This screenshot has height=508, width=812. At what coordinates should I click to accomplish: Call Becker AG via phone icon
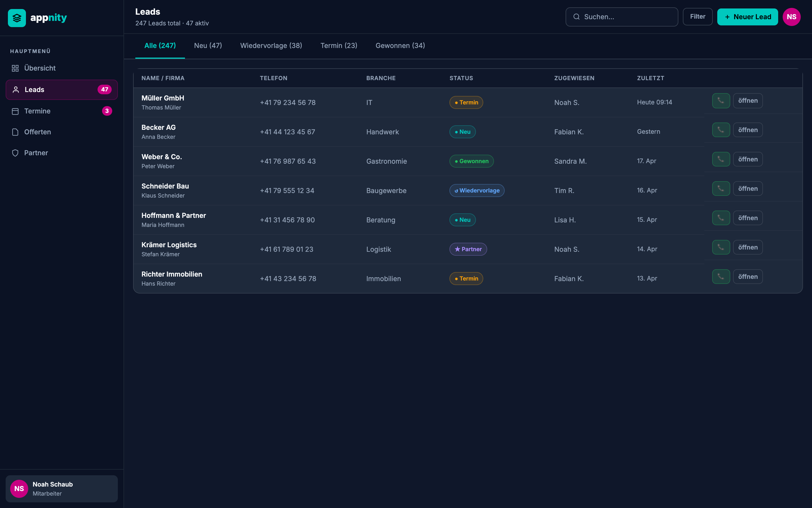(x=721, y=130)
